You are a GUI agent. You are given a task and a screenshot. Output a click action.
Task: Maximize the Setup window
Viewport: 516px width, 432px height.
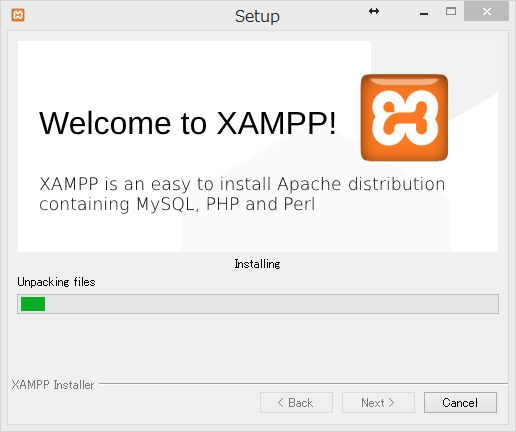point(451,12)
